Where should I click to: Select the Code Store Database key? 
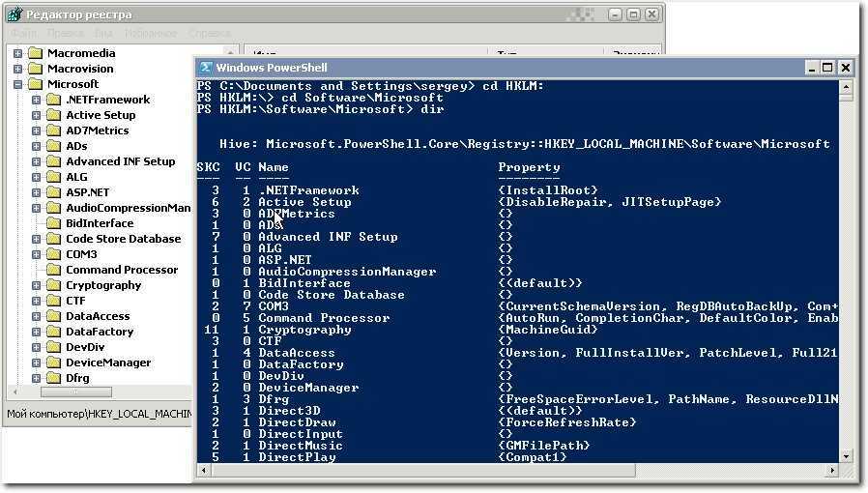[x=123, y=239]
